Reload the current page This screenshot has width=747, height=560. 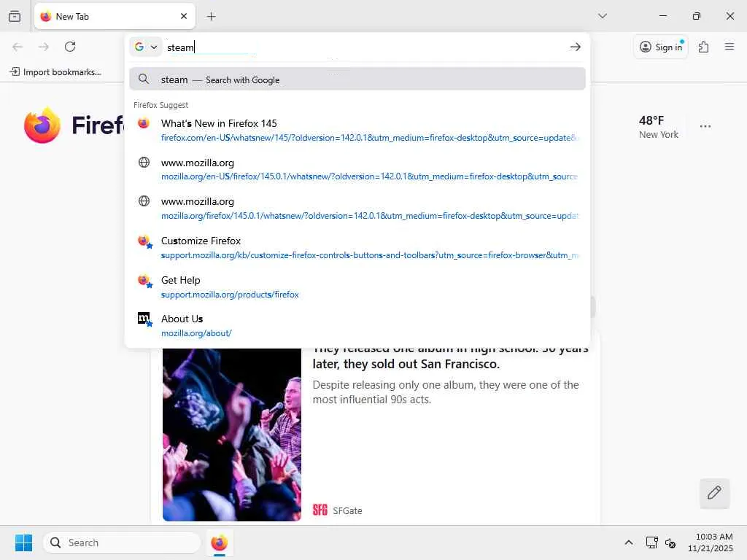pyautogui.click(x=70, y=47)
